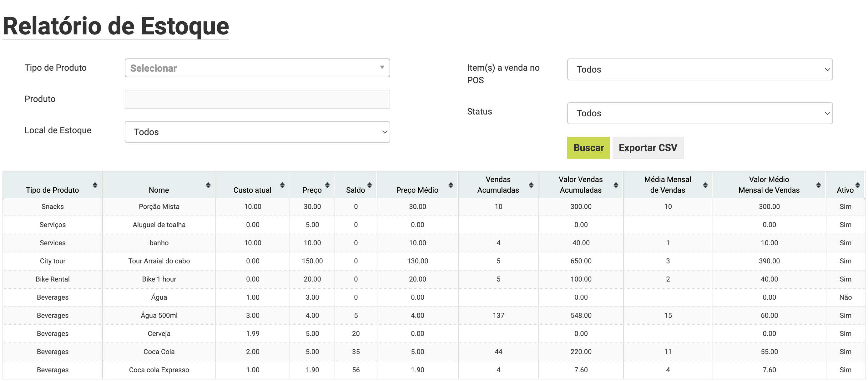
Task: Select the Bike 1 hour cell
Action: (159, 279)
